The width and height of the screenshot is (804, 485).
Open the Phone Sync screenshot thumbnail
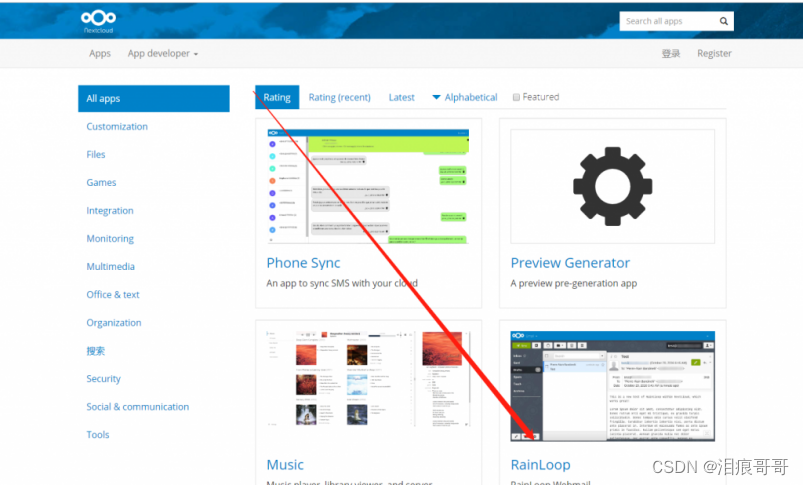click(368, 186)
